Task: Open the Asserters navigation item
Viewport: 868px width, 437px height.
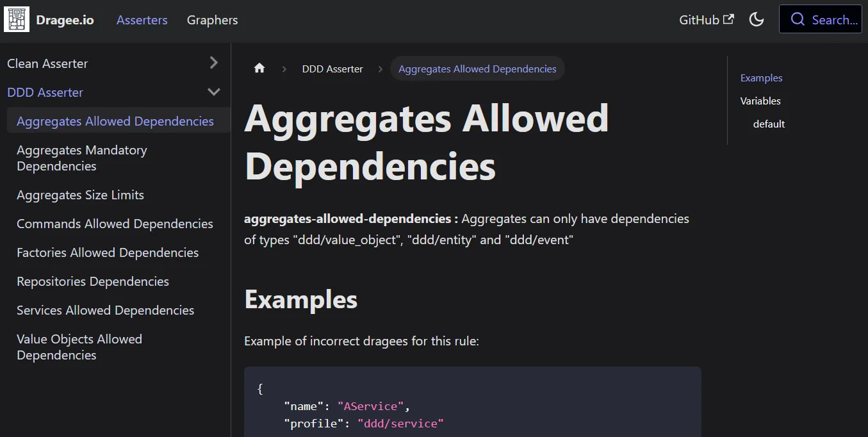Action: pyautogui.click(x=142, y=20)
